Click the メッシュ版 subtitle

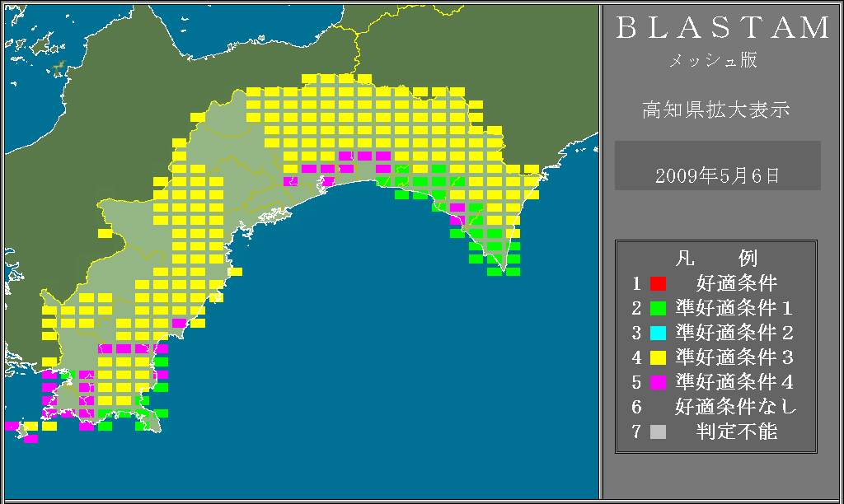tap(713, 60)
